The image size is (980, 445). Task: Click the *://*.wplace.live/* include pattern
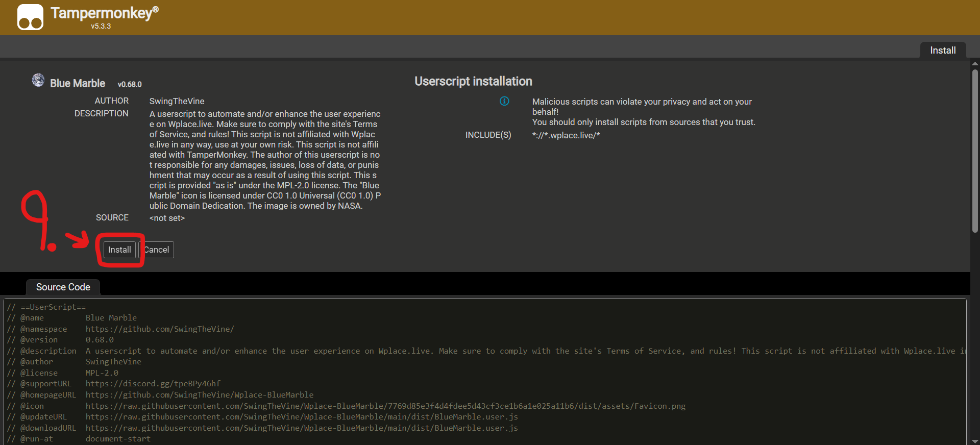pos(566,135)
